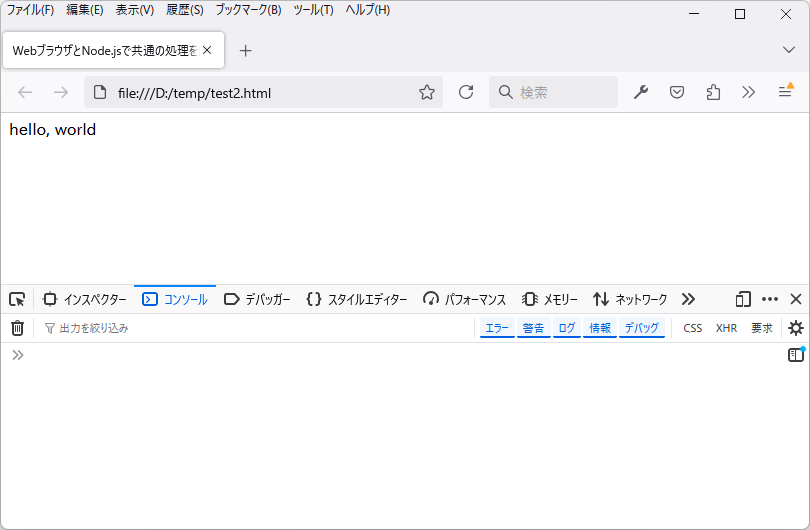Toggle the デバッグ filter
Viewport: 810px width, 530px height.
click(642, 328)
